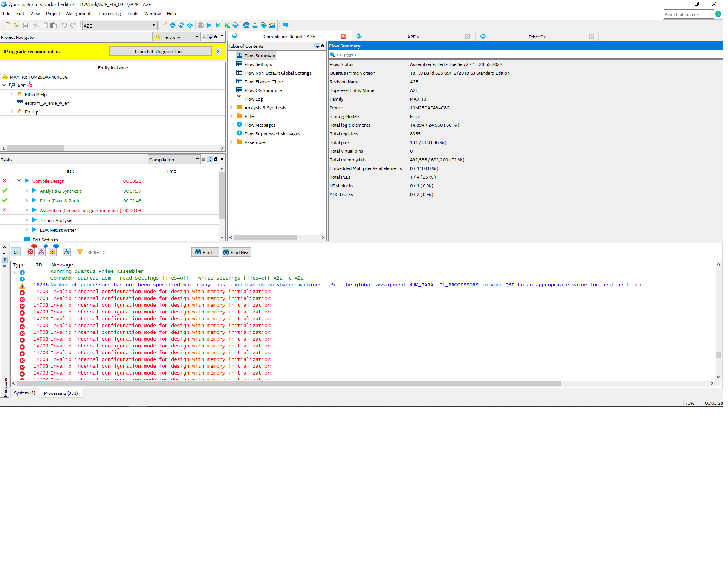Expand the Fitter folder in Table of Contents
The image size is (728, 584).
[231, 116]
